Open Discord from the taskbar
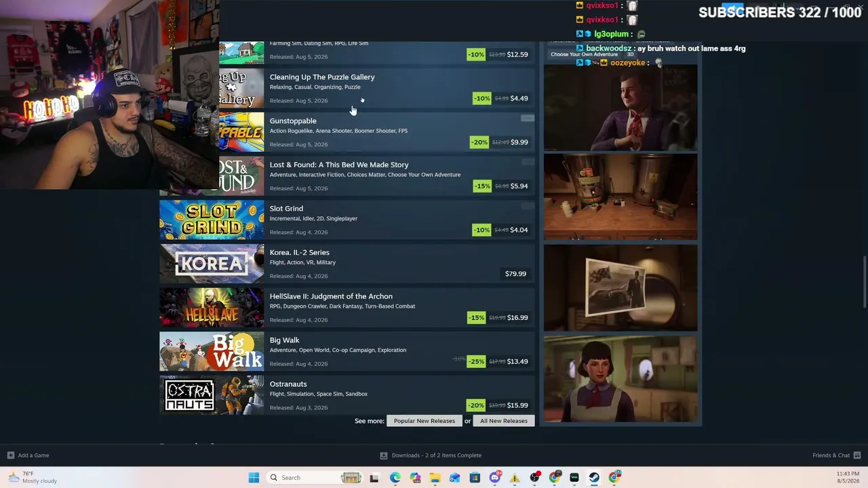Viewport: 868px width, 488px height. click(495, 478)
